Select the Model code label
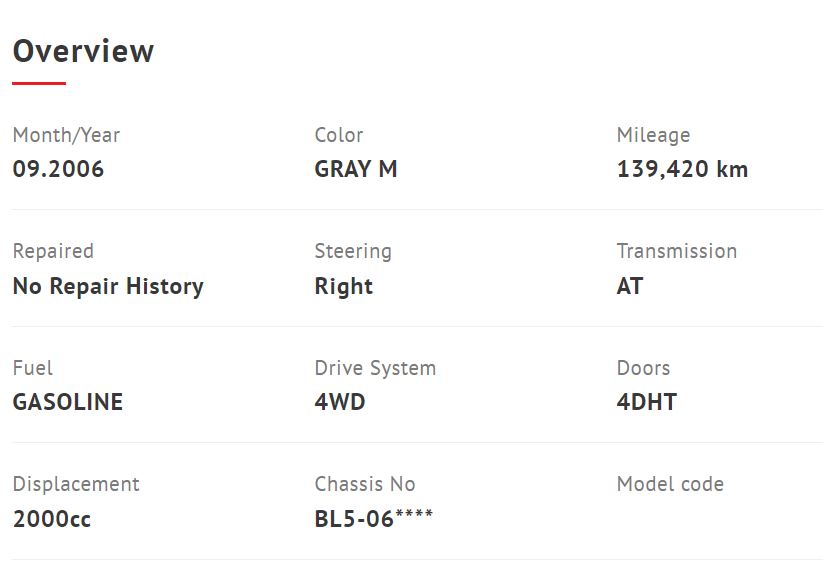 [x=670, y=484]
